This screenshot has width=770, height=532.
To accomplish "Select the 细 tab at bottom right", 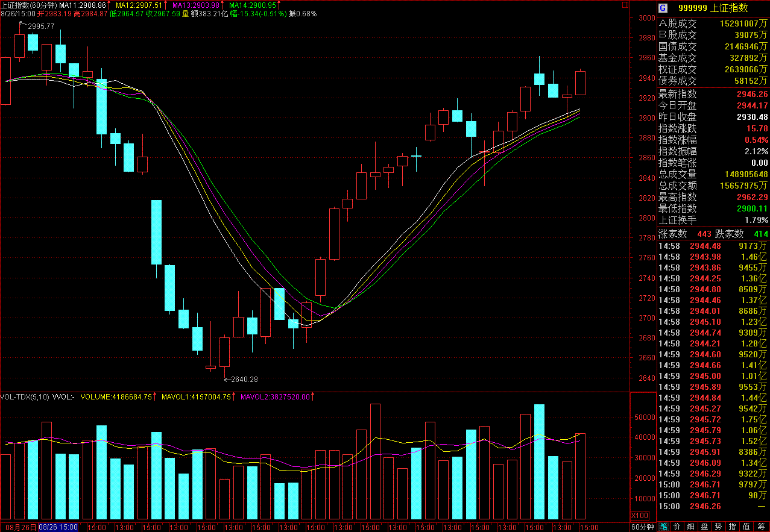I will 691,527.
